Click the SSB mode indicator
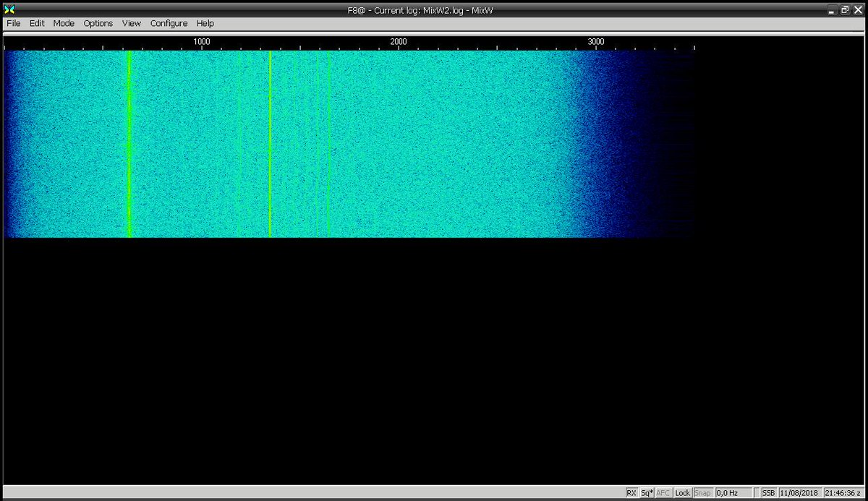The height and width of the screenshot is (501, 868). coord(769,492)
